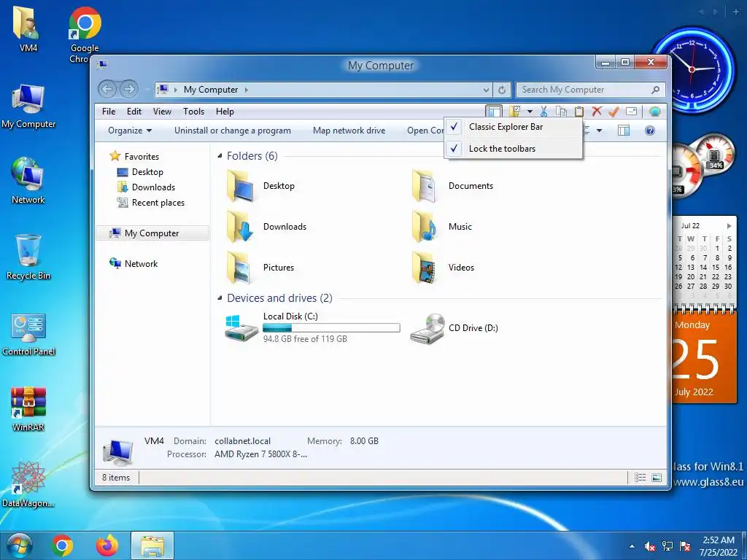Advance calendar gadget to next month
The width and height of the screenshot is (747, 560).
pyautogui.click(x=729, y=226)
